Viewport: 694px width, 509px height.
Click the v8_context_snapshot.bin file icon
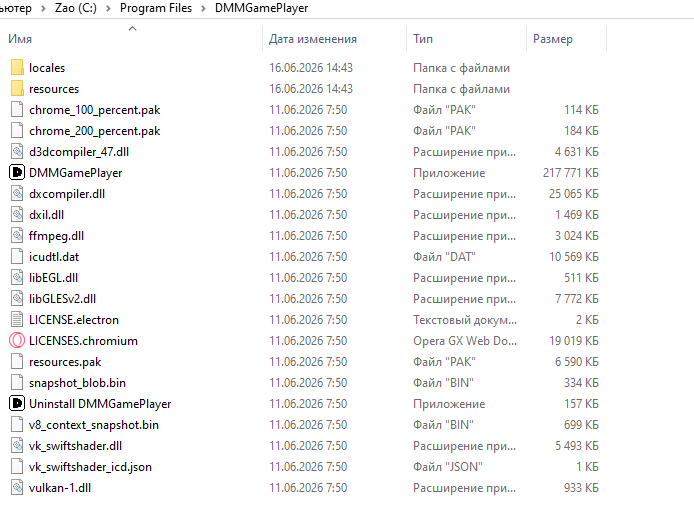[17, 425]
